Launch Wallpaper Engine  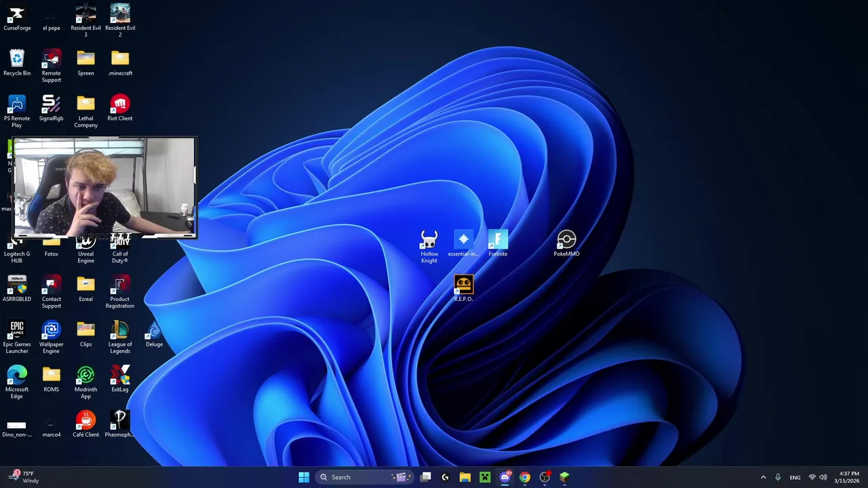coord(51,338)
